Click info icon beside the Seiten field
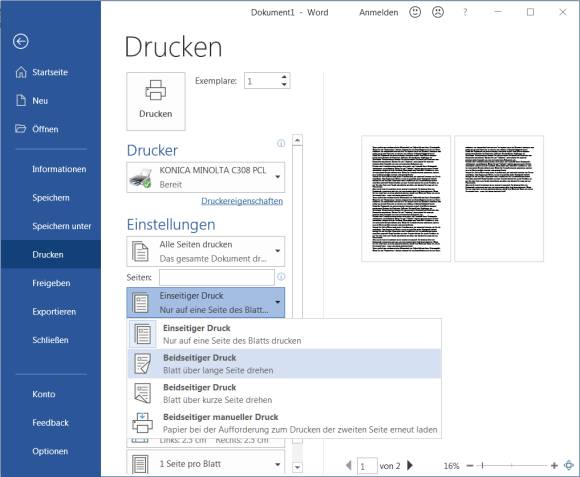Image resolution: width=580 pixels, height=477 pixels. (x=281, y=277)
